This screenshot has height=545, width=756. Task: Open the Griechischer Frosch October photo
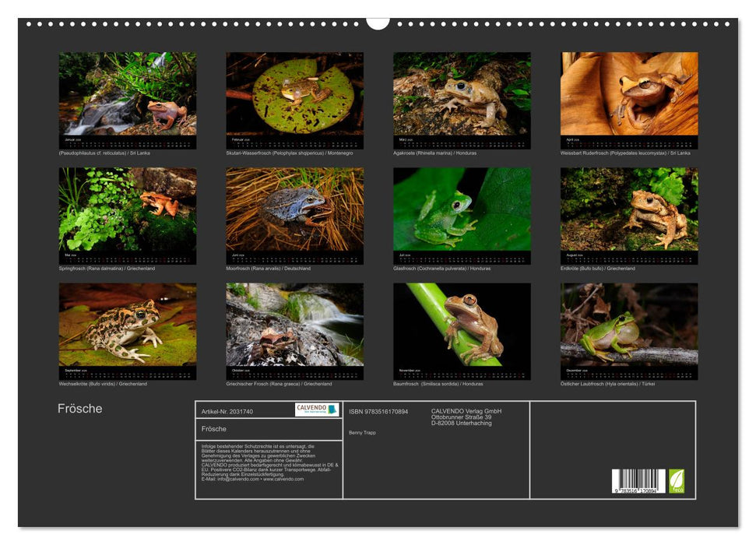pyautogui.click(x=294, y=325)
